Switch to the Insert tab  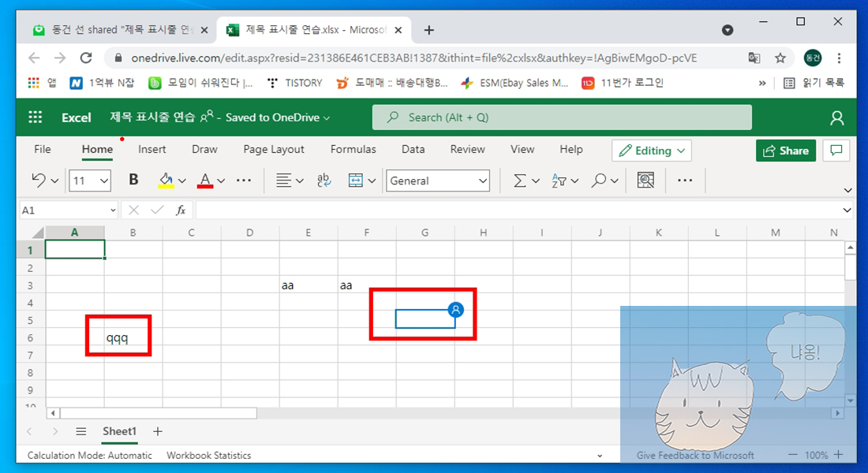pos(152,149)
